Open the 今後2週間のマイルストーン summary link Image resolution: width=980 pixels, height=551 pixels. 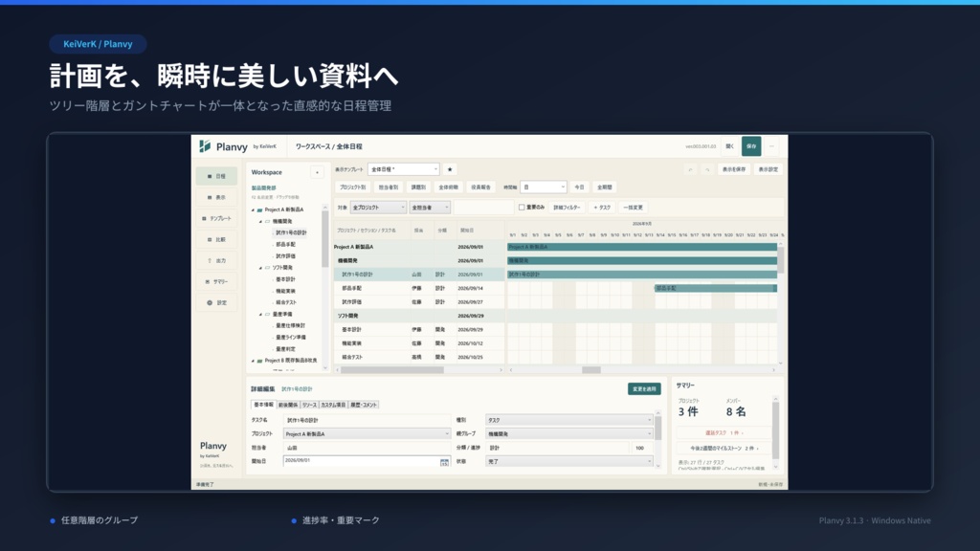724,448
